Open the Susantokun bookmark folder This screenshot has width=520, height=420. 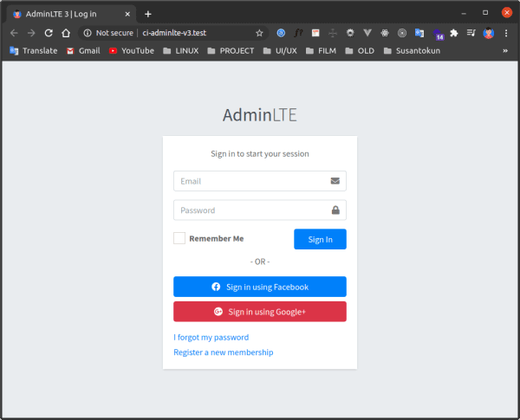(x=413, y=51)
